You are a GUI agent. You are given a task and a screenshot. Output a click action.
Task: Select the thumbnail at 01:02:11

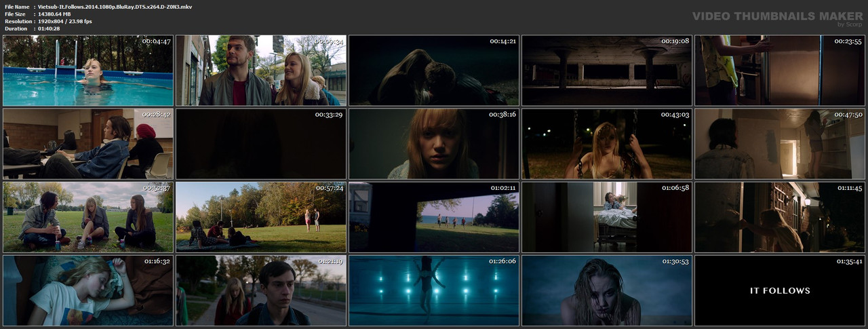click(434, 217)
